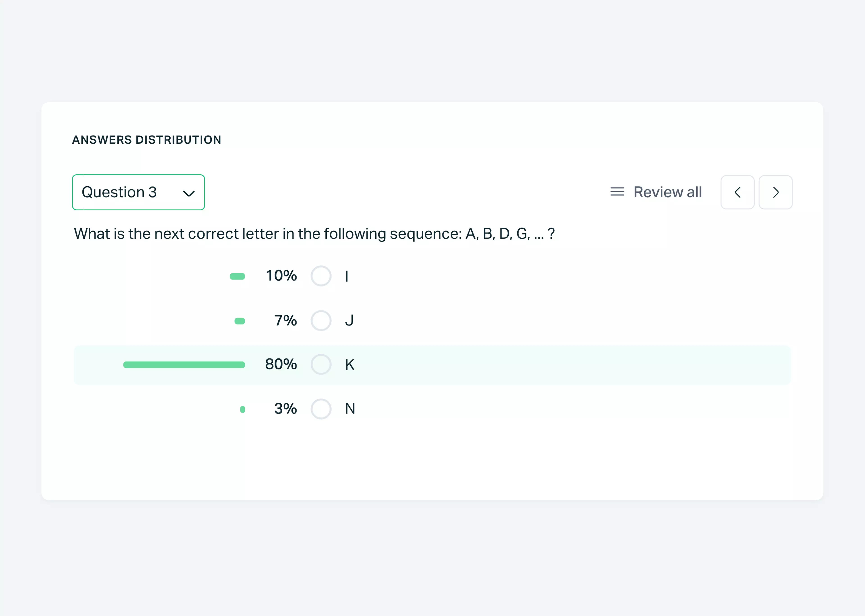This screenshot has width=865, height=616.
Task: Click the Answers Distribution heading
Action: coord(146,140)
